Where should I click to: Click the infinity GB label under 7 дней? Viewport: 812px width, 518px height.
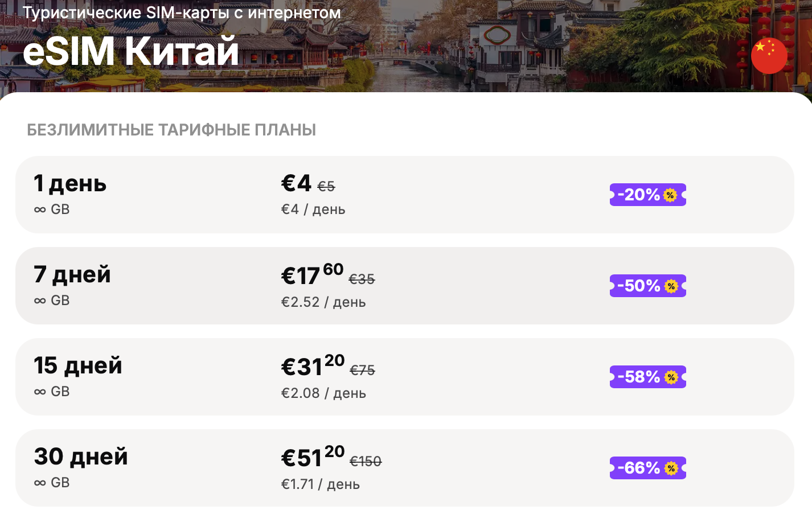(52, 301)
